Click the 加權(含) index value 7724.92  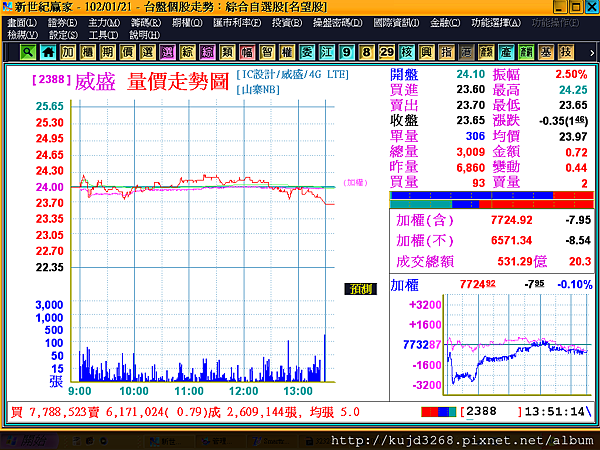(512, 220)
